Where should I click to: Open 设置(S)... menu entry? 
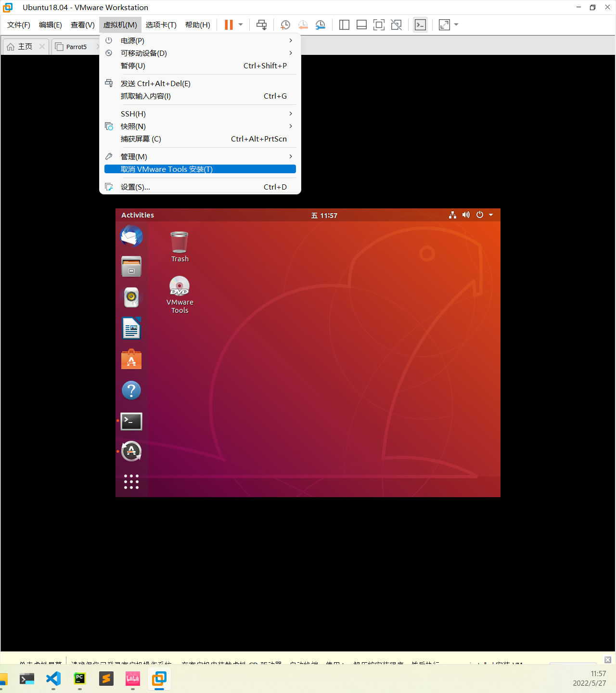[x=200, y=187]
